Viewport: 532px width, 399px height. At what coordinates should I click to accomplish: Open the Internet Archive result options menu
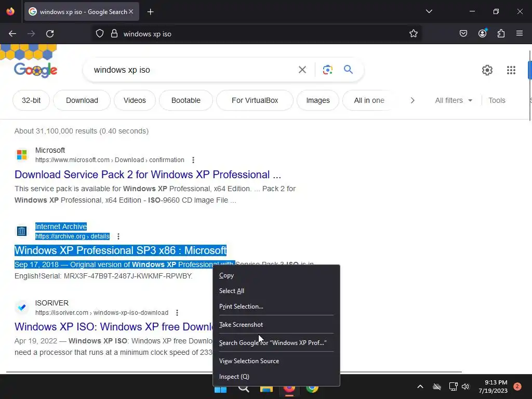point(118,236)
